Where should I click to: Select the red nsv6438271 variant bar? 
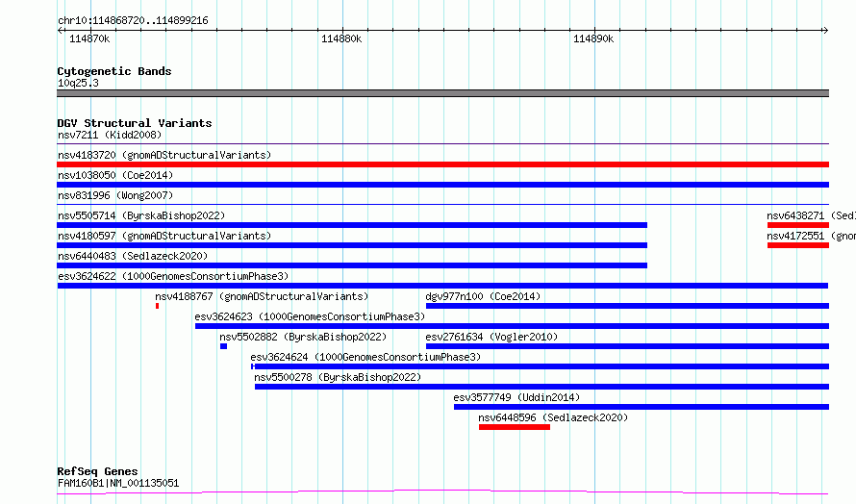coord(798,225)
